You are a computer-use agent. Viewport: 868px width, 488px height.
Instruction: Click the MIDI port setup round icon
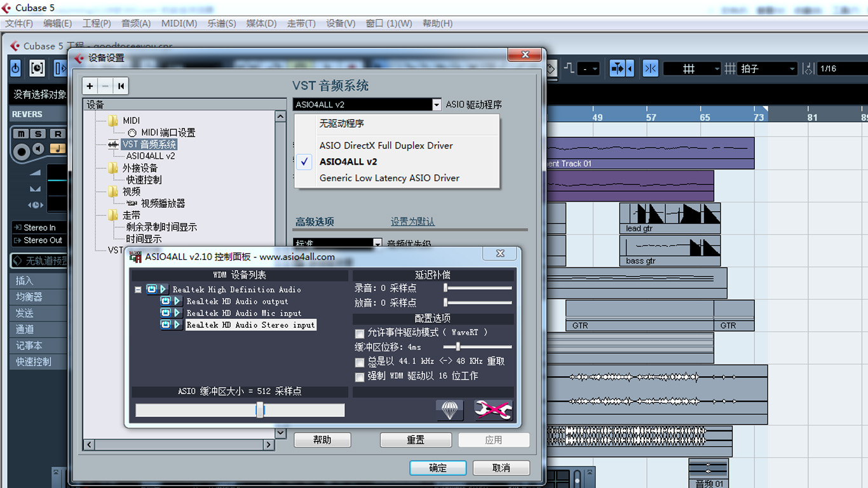[132, 133]
